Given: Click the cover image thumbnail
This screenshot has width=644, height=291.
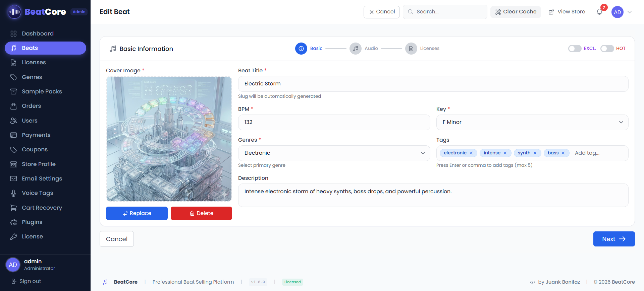Looking at the screenshot, I should tap(169, 139).
